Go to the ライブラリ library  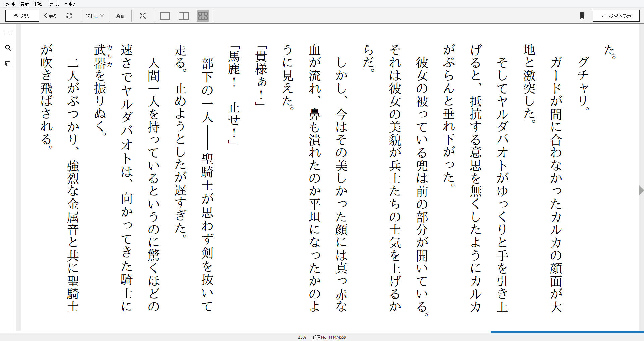coord(22,16)
